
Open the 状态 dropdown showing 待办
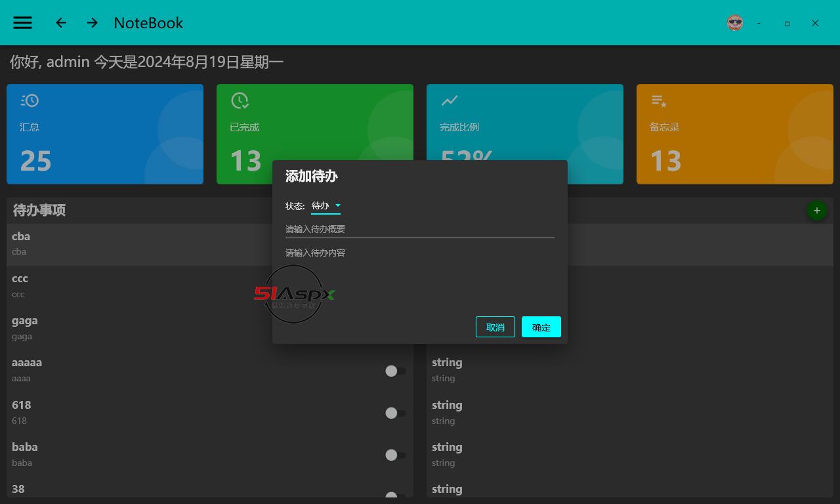point(325,206)
